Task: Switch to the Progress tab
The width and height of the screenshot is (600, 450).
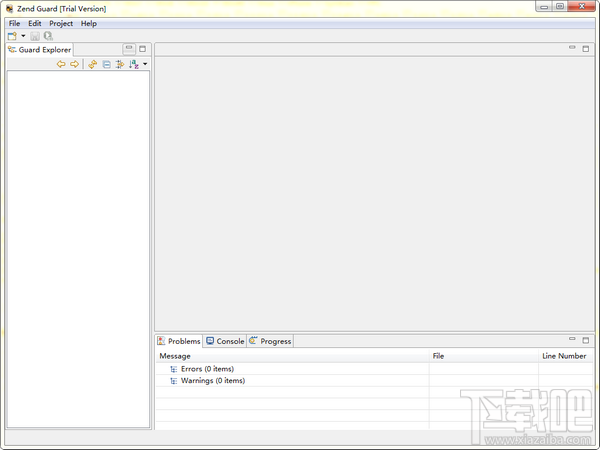Action: point(270,341)
